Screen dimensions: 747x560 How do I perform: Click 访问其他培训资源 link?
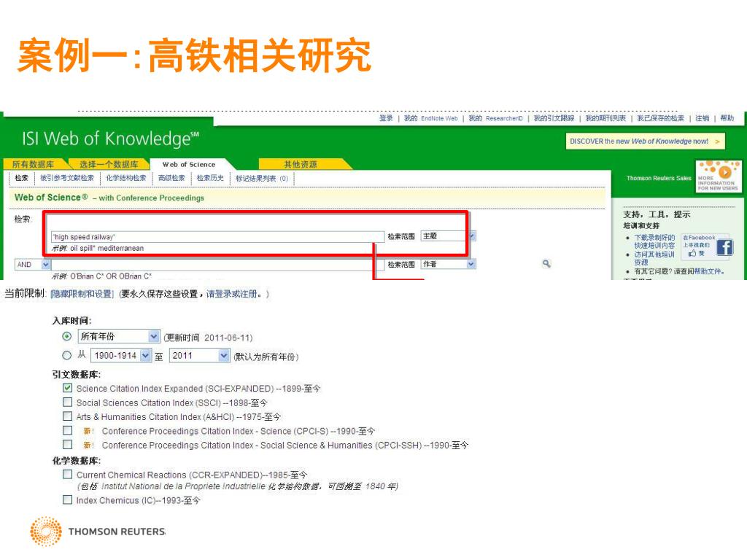pyautogui.click(x=654, y=258)
